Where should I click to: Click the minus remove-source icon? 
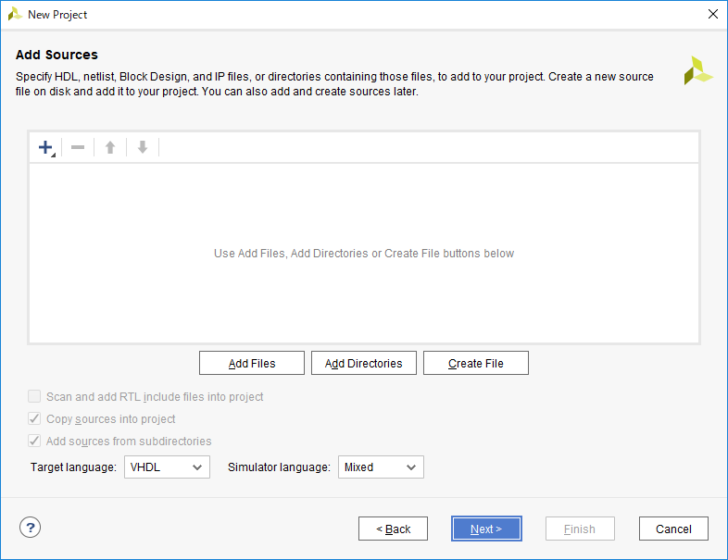point(78,147)
